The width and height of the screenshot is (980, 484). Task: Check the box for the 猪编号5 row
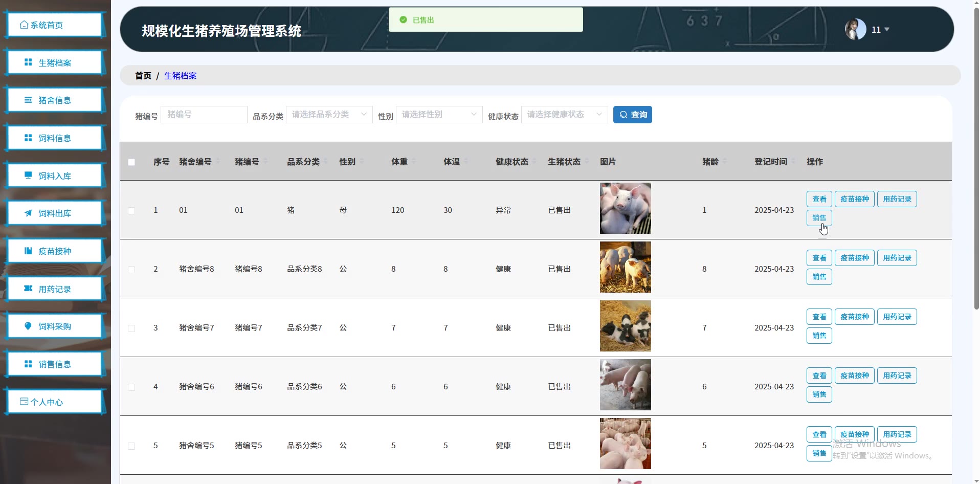(131, 446)
